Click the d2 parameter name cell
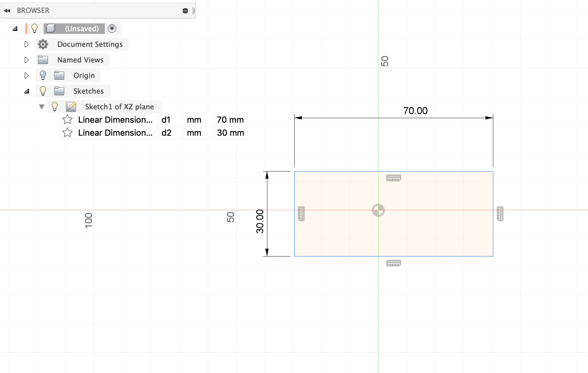588x373 pixels. [x=171, y=133]
